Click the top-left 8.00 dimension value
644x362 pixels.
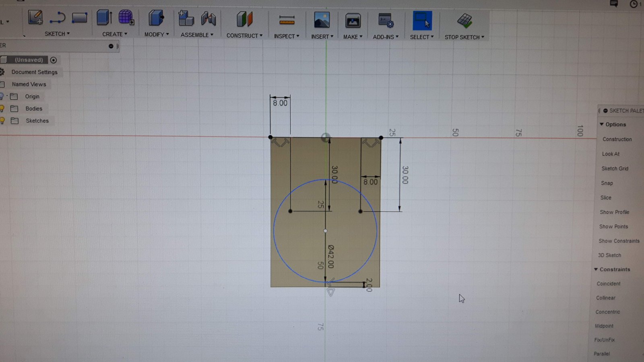pyautogui.click(x=280, y=103)
